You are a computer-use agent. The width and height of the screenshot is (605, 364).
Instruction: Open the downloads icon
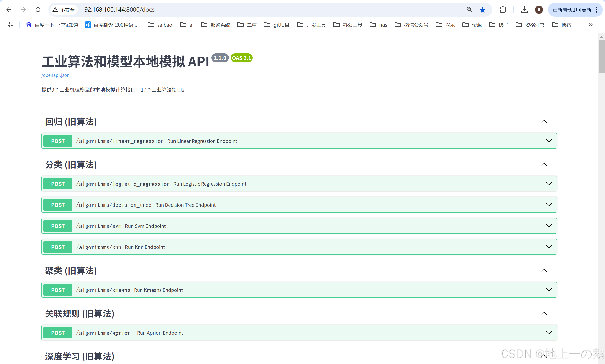click(524, 9)
